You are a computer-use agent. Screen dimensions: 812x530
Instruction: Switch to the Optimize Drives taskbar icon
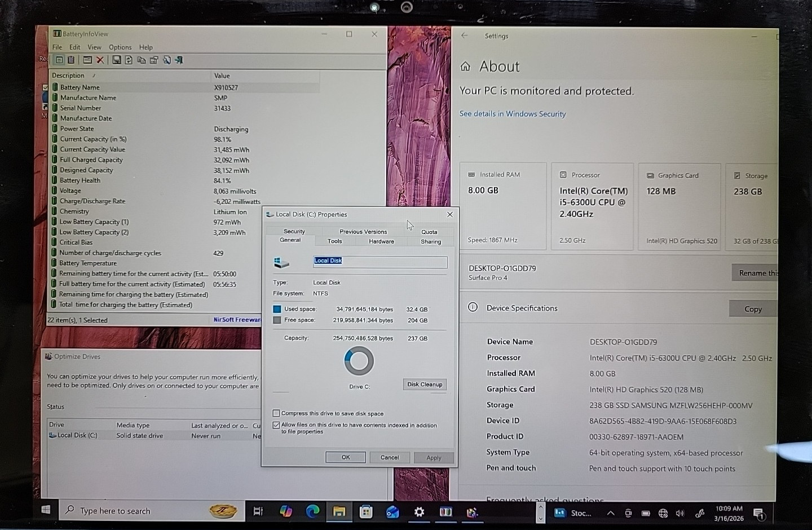point(473,512)
